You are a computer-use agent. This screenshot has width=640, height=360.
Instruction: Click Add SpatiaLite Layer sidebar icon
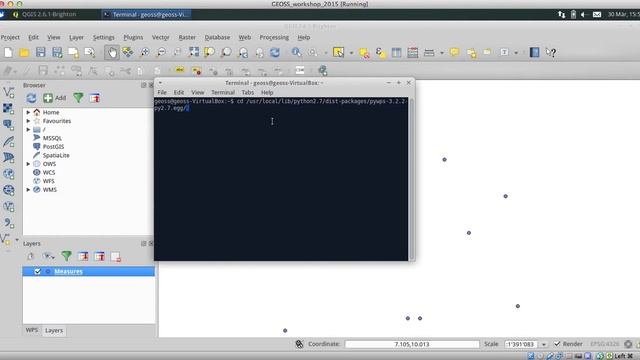tap(8, 141)
